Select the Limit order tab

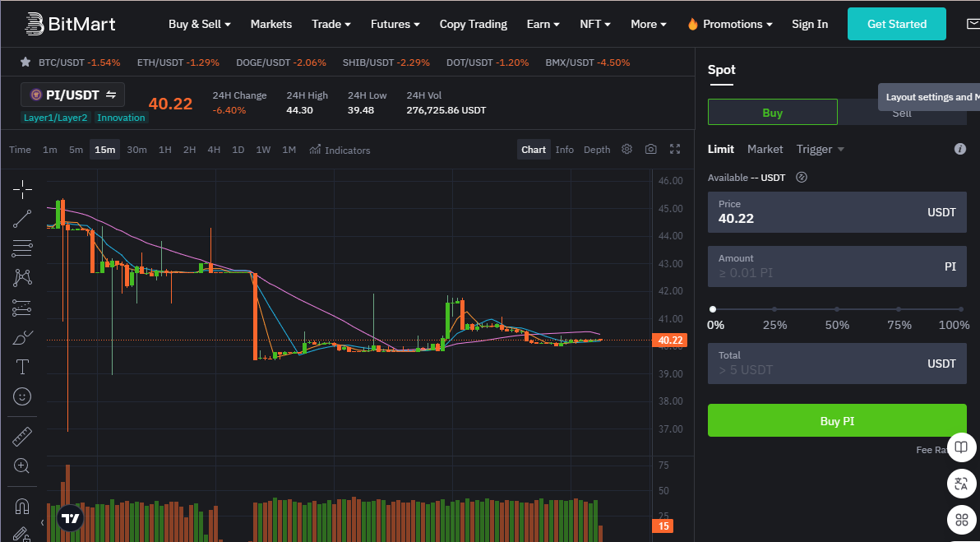click(721, 149)
